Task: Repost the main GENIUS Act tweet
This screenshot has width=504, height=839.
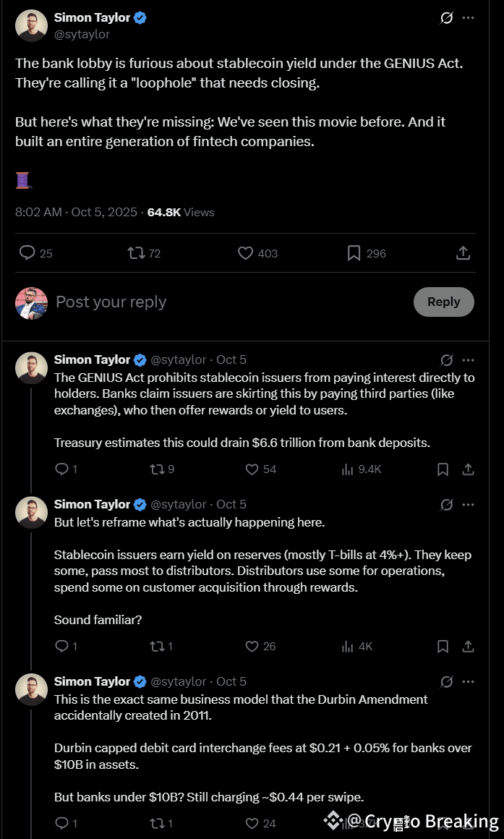Action: (x=135, y=253)
